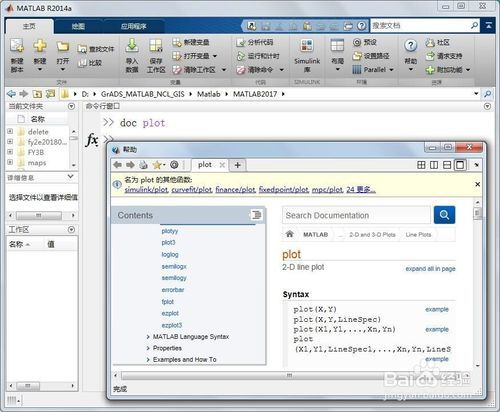Click the New Script icon in ribbon
500x412 pixels.
tap(17, 45)
